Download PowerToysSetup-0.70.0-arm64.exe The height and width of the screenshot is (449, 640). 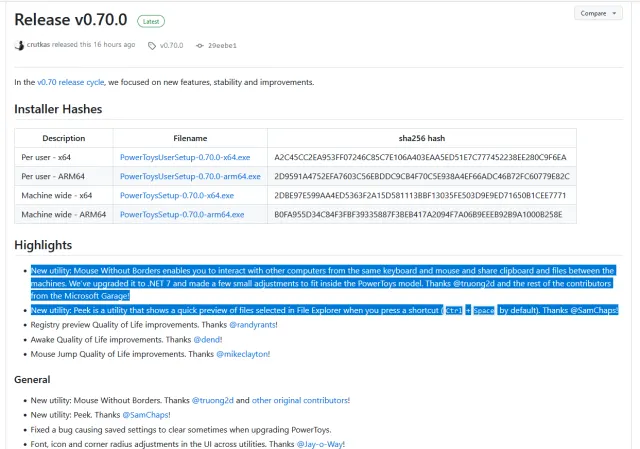tap(182, 214)
